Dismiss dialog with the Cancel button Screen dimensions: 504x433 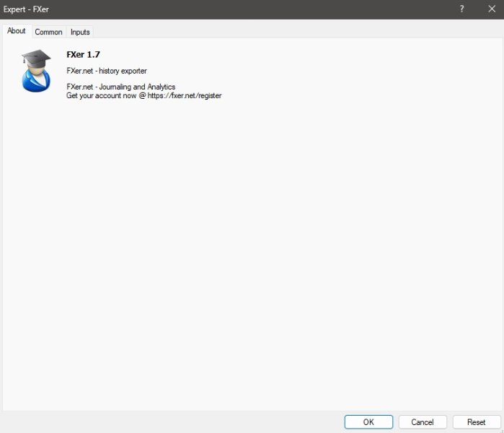[423, 421]
